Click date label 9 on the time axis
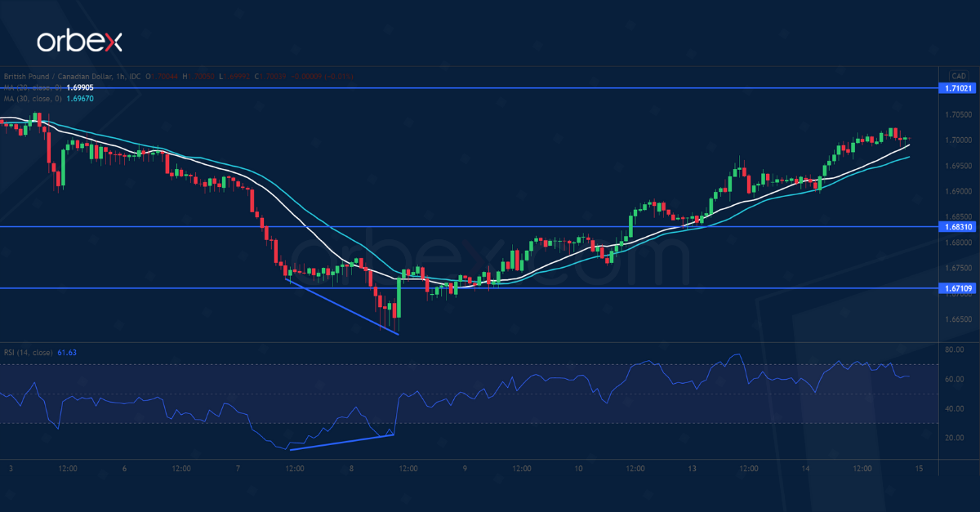 (465, 469)
